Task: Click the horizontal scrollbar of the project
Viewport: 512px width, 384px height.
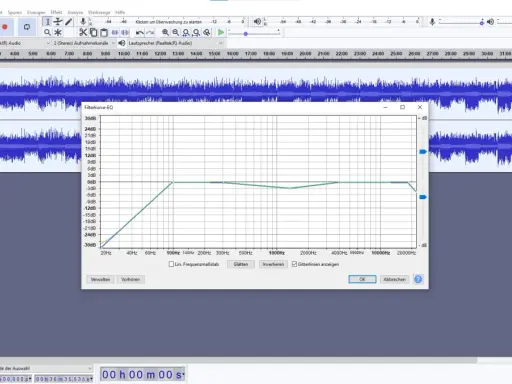Action: pos(238,360)
